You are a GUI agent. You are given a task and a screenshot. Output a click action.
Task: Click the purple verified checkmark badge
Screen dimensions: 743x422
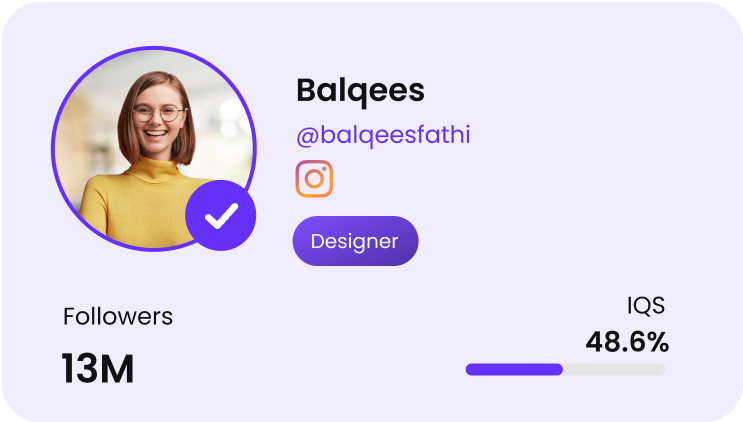click(x=220, y=215)
